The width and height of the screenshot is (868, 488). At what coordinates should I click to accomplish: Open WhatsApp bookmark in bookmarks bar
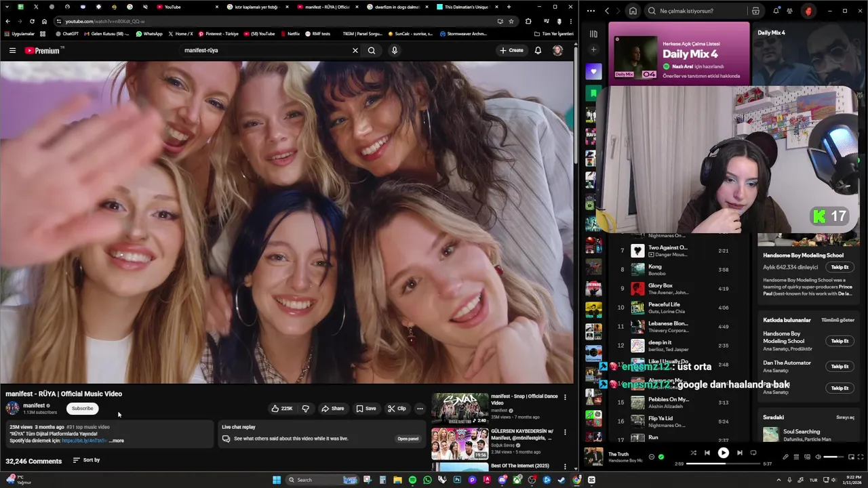[x=149, y=33]
